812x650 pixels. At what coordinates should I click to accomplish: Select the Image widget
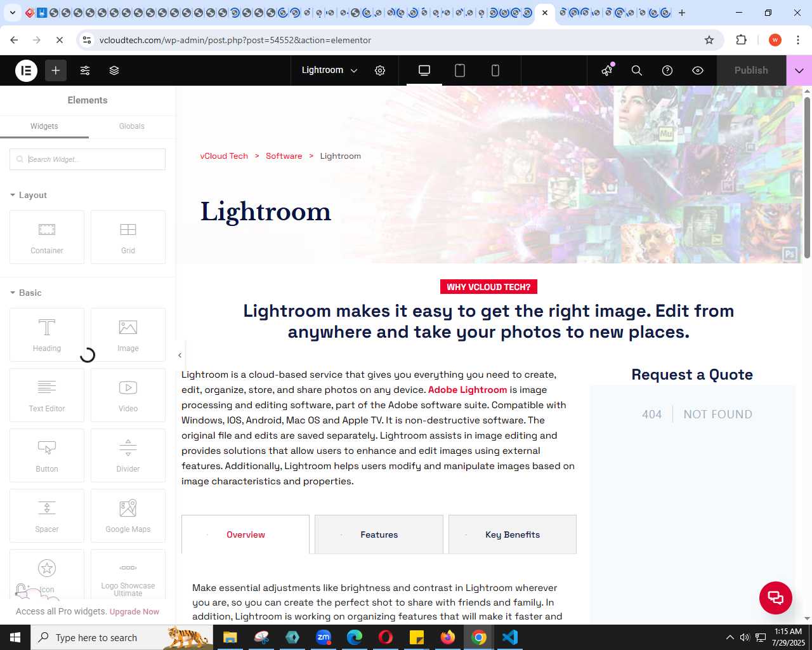[x=128, y=335]
